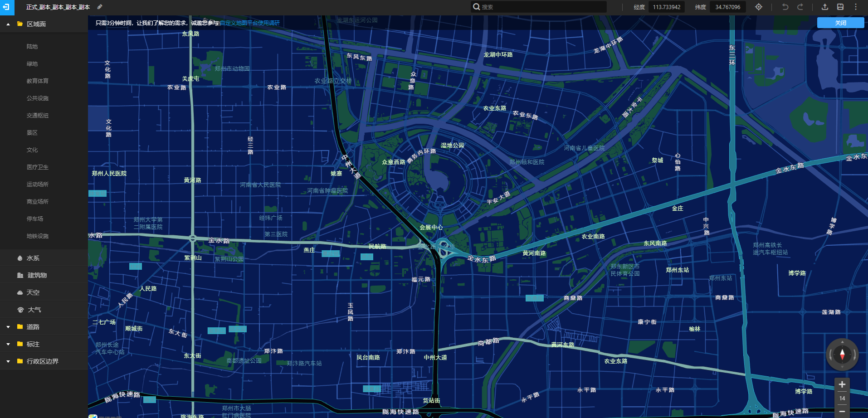Click the redo arrow icon

(800, 7)
